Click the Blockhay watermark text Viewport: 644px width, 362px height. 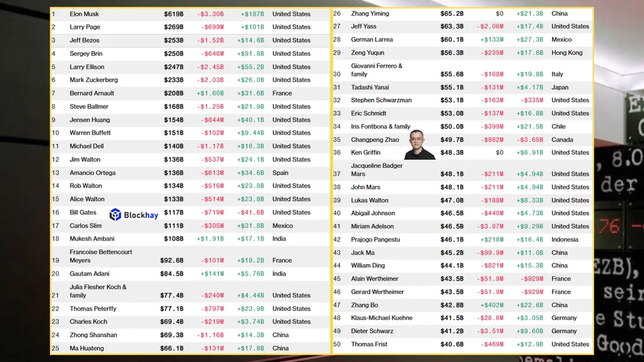(x=141, y=215)
